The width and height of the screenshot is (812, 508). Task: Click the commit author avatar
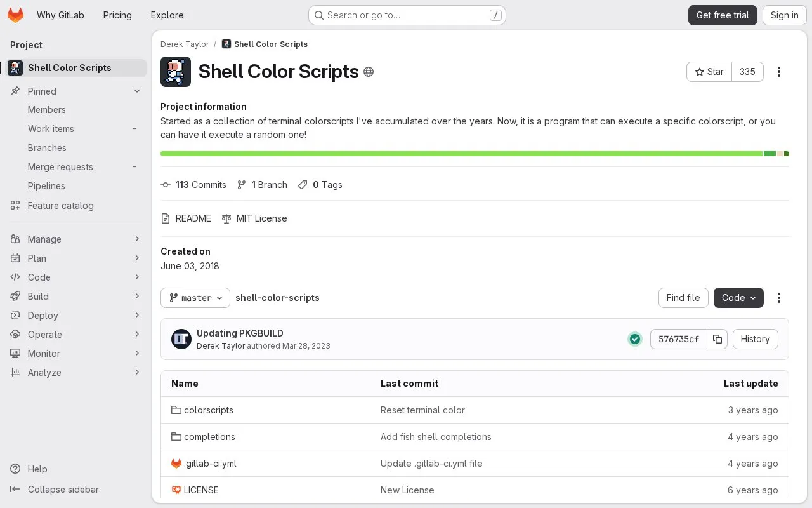point(181,339)
